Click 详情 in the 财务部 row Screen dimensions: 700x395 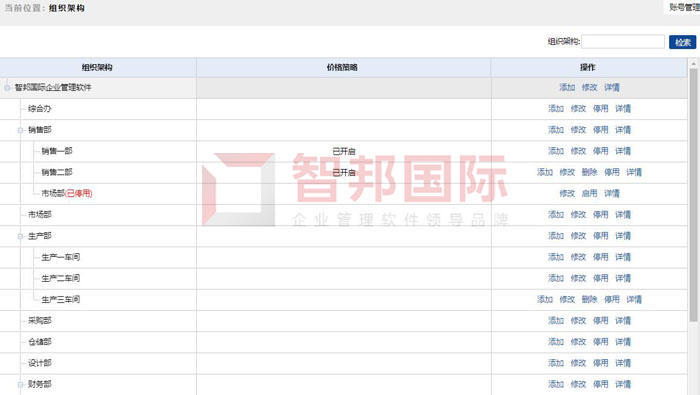[x=623, y=384]
